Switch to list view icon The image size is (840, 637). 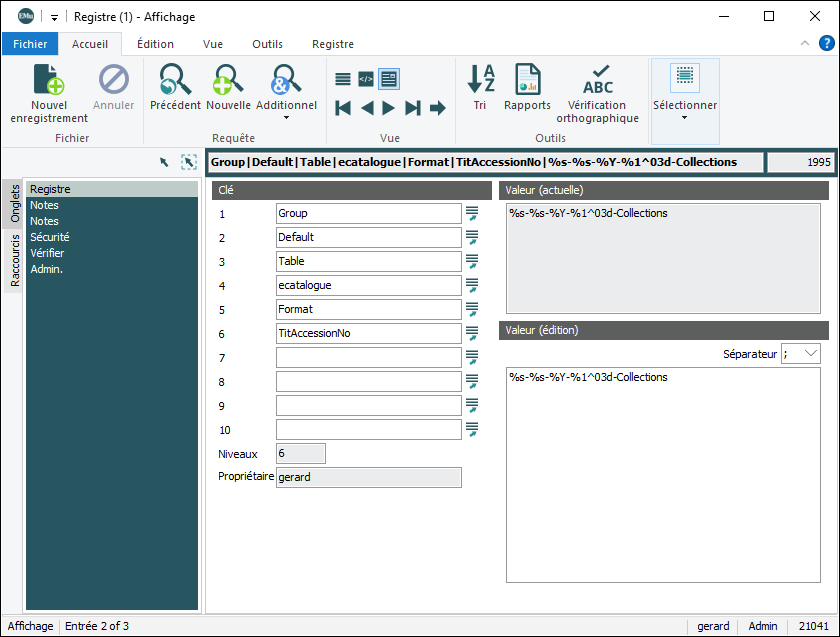343,79
